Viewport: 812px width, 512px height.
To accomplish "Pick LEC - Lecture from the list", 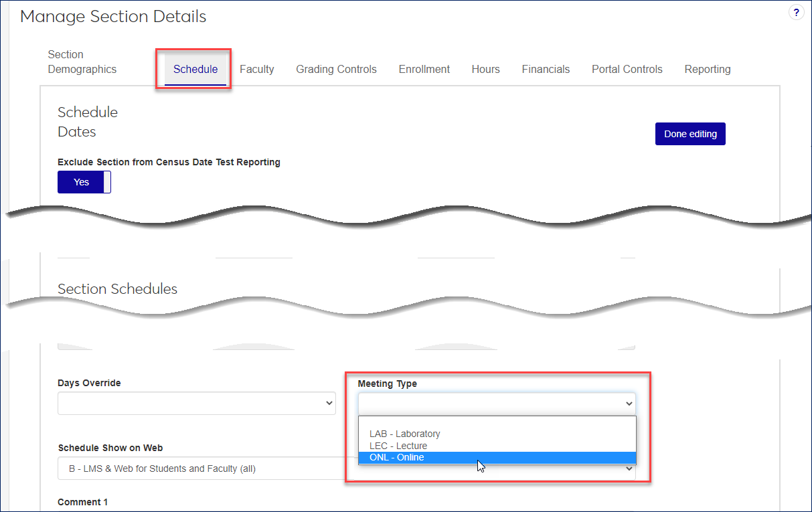I will [398, 446].
